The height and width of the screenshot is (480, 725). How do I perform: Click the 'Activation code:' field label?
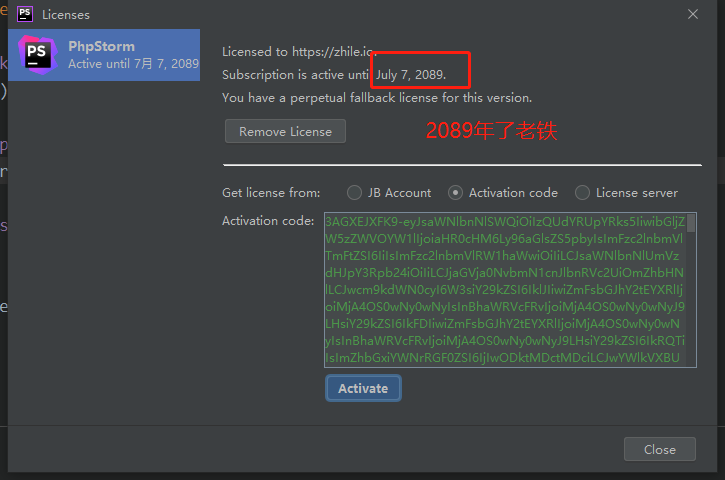pyautogui.click(x=269, y=220)
